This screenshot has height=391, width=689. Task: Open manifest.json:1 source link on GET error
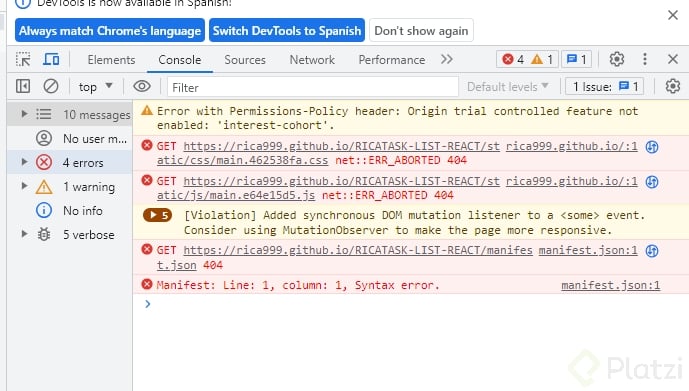(x=588, y=250)
